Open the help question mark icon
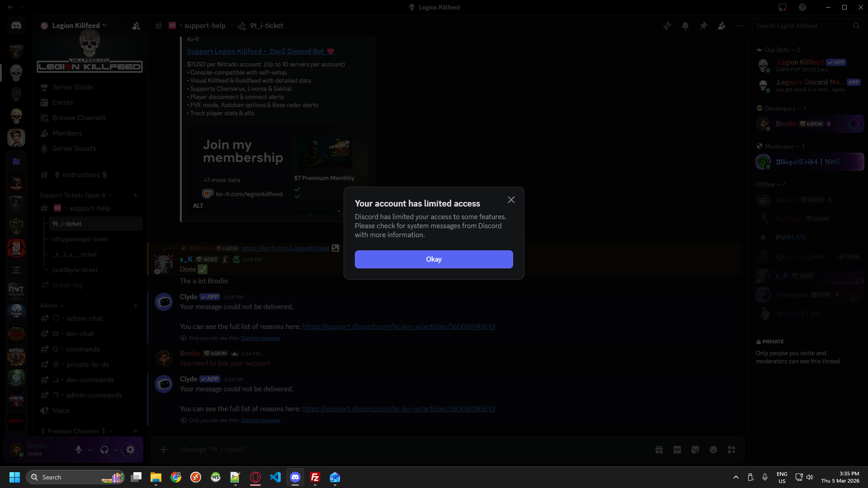Image resolution: width=868 pixels, height=488 pixels. pos(802,7)
